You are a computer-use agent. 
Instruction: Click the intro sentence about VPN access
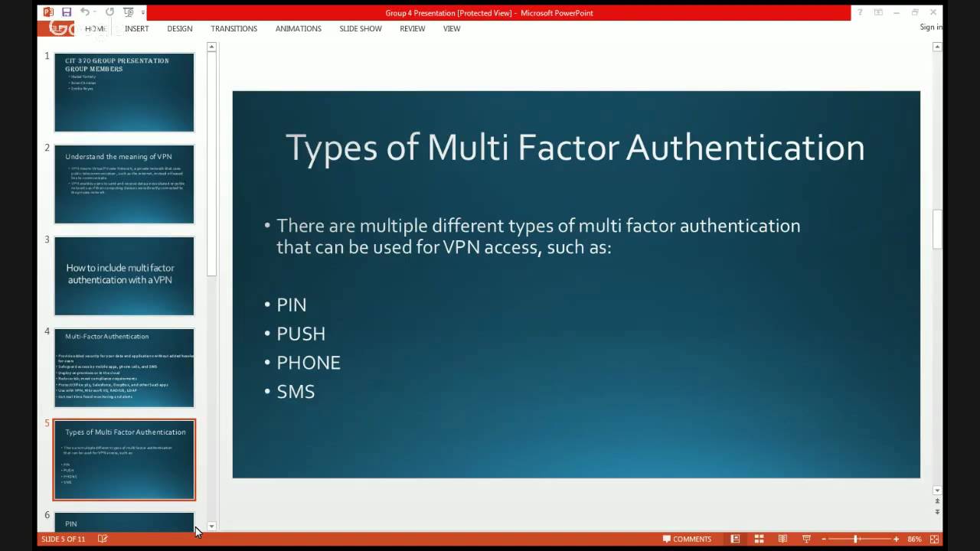[538, 236]
